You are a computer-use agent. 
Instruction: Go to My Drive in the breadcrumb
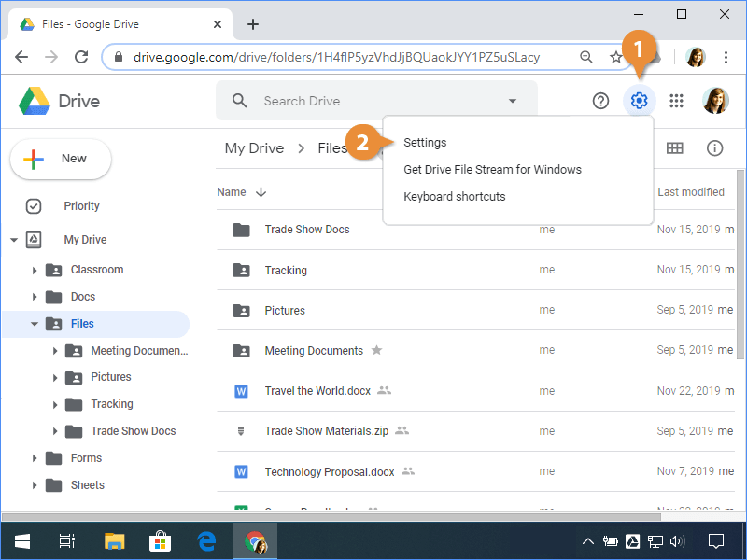(x=254, y=148)
